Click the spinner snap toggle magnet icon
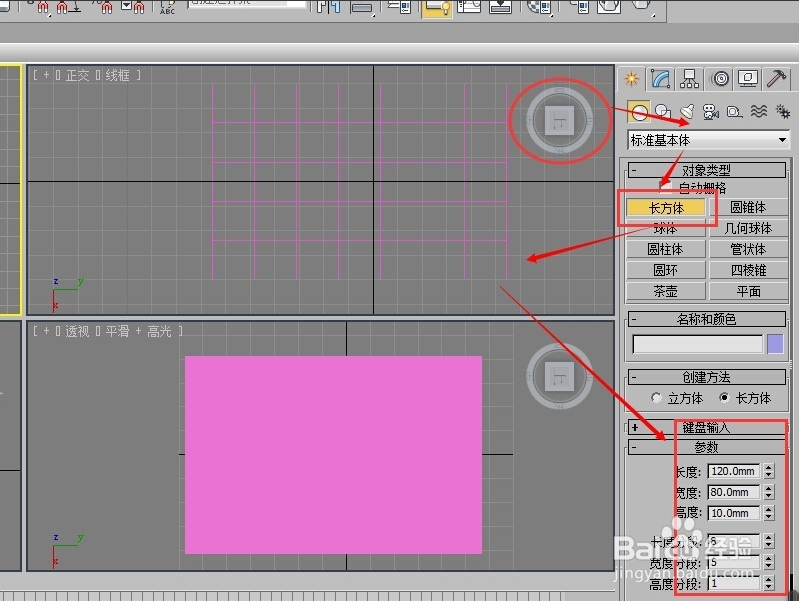 pos(134,7)
